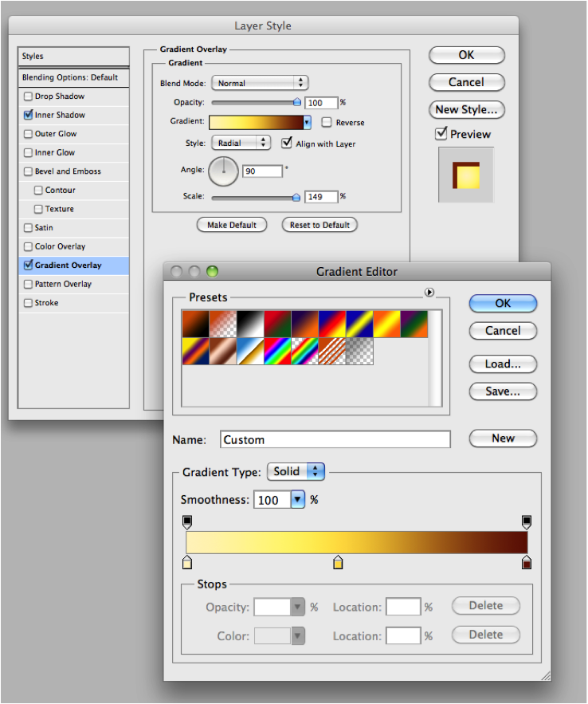Enable the Drop Shadow effect checkbox
The image size is (588, 704).
click(x=29, y=96)
